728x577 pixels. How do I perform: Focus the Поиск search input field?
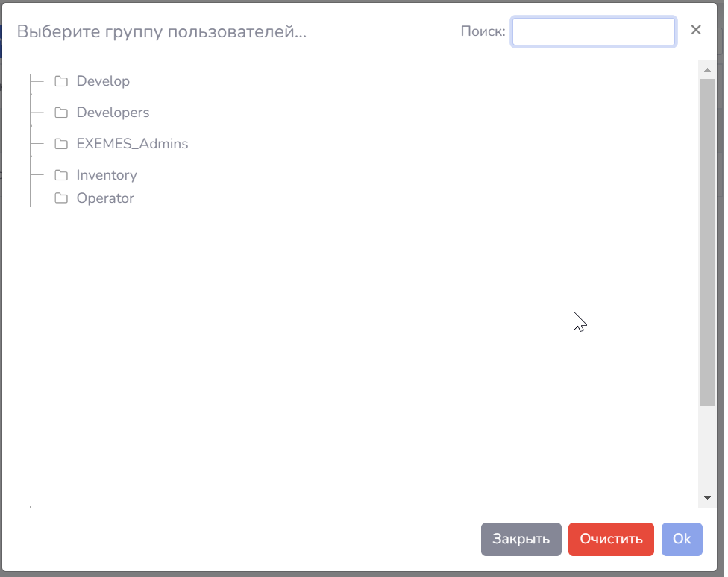(594, 31)
